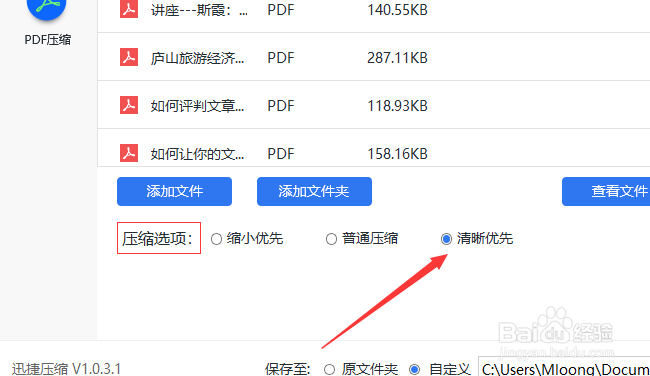
Task: Click the PDF icon of 庐山旅游经济 file
Action: click(129, 57)
